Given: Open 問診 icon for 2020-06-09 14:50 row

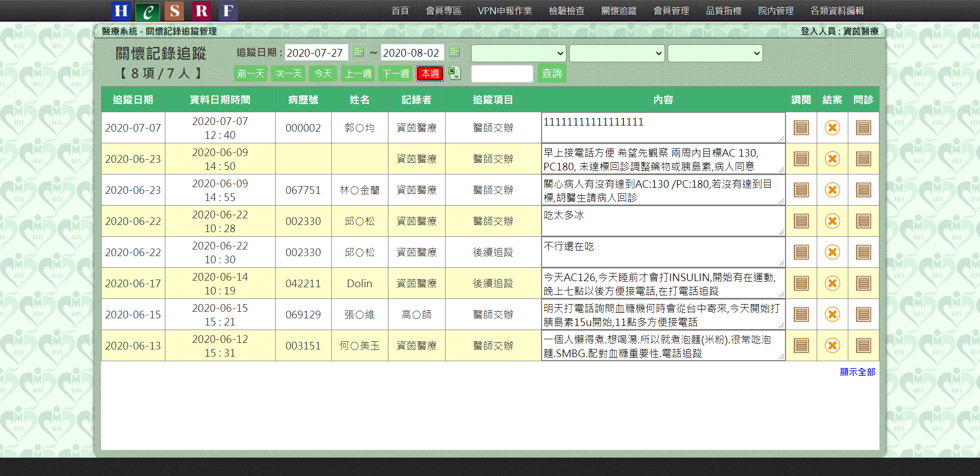Looking at the screenshot, I should [x=864, y=159].
